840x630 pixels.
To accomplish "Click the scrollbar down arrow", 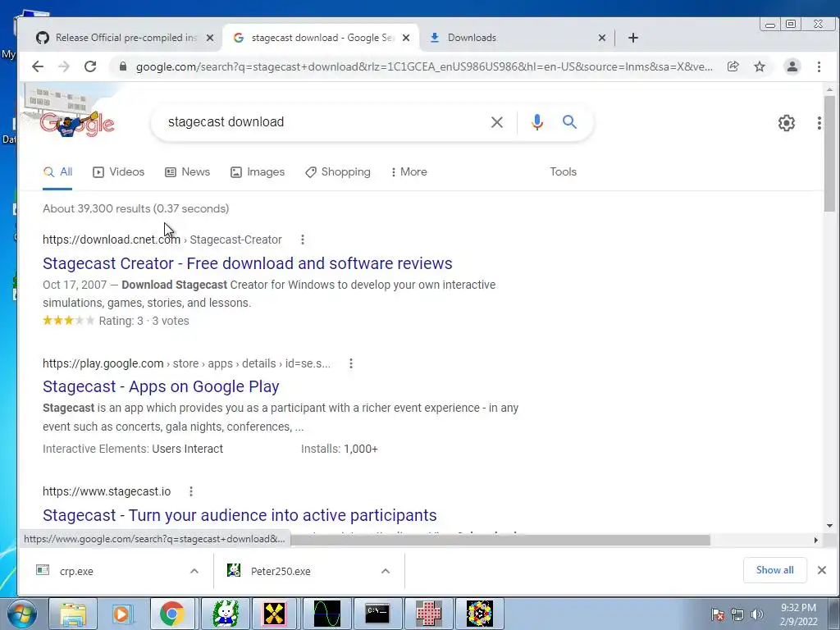I will [829, 526].
